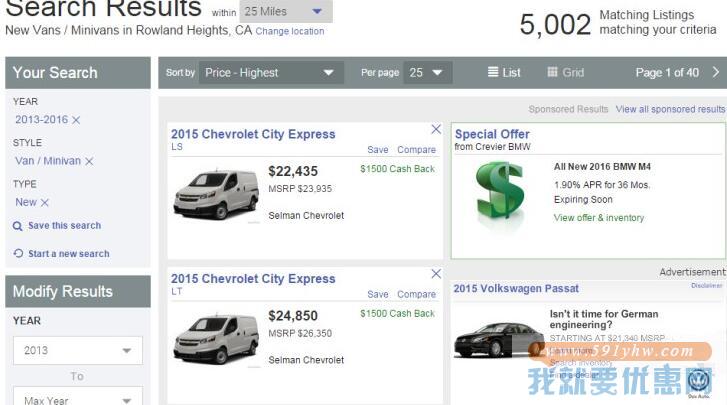Open the Per page 25 dropdown

(427, 73)
